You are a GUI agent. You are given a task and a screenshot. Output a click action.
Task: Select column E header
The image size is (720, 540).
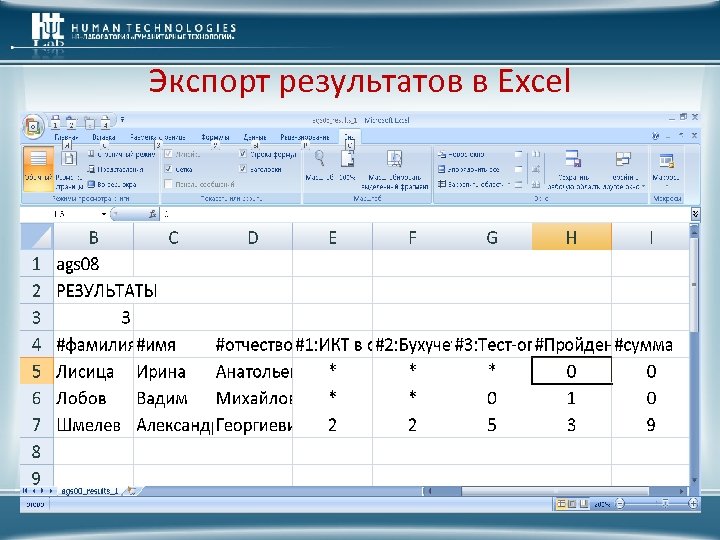(332, 237)
